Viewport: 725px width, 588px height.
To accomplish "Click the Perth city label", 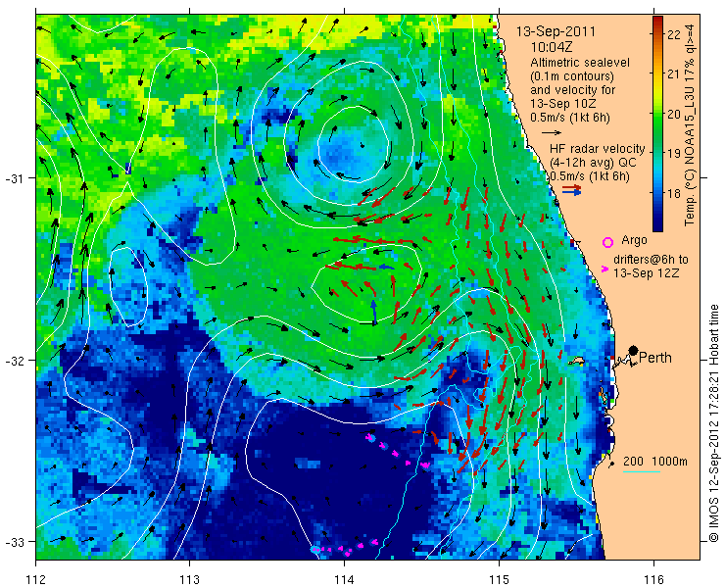I will click(655, 358).
